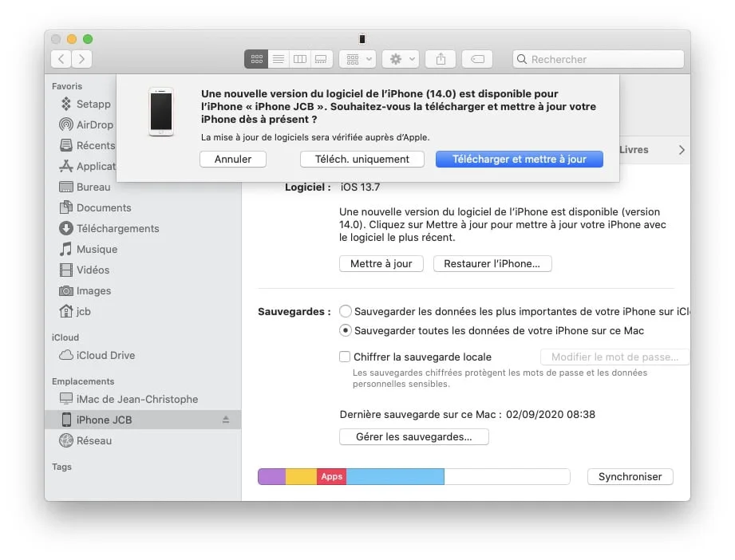
Task: Click the iOS 13.7 version text
Action: point(360,187)
